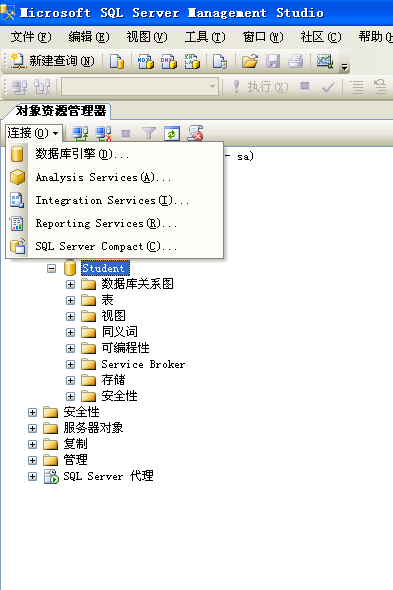
Task: Click the Change Connection icon in SQL toolbar
Action: [x=42, y=87]
